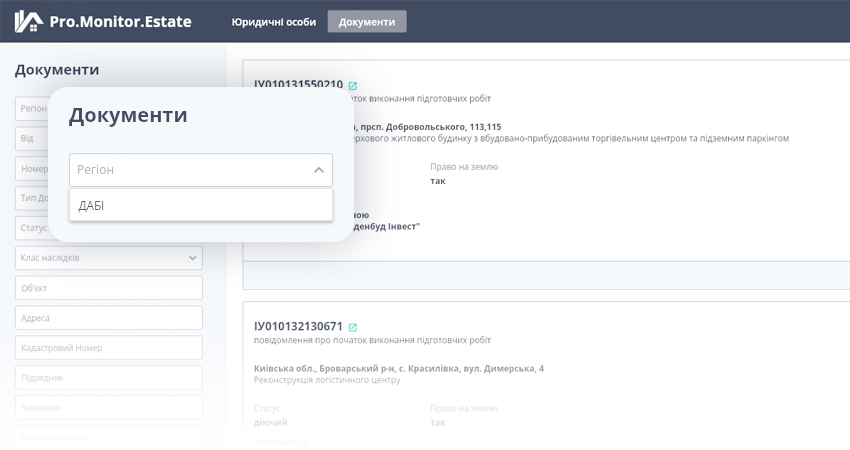850x450 pixels.
Task: Click the Кадастровий Номер field
Action: 108,348
